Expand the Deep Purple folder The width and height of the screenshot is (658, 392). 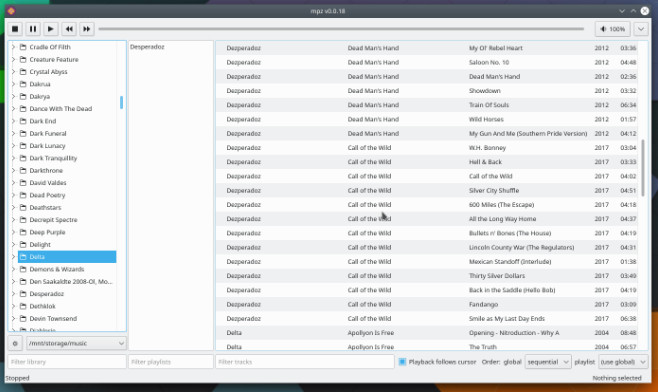point(13,232)
